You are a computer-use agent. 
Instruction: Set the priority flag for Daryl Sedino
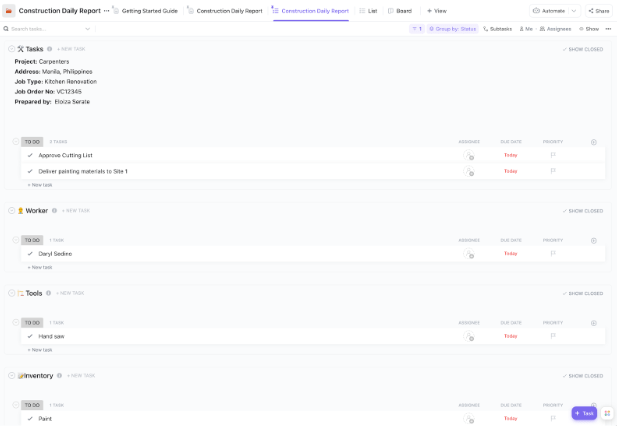click(553, 253)
